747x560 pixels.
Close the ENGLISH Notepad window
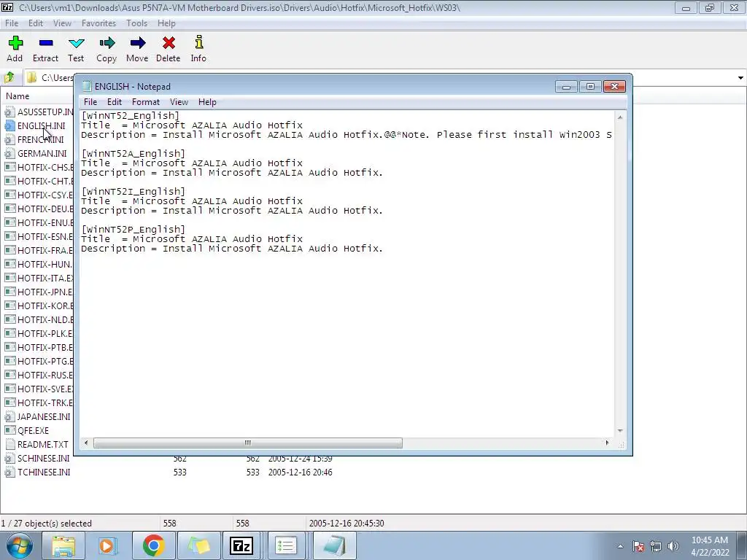coord(614,86)
